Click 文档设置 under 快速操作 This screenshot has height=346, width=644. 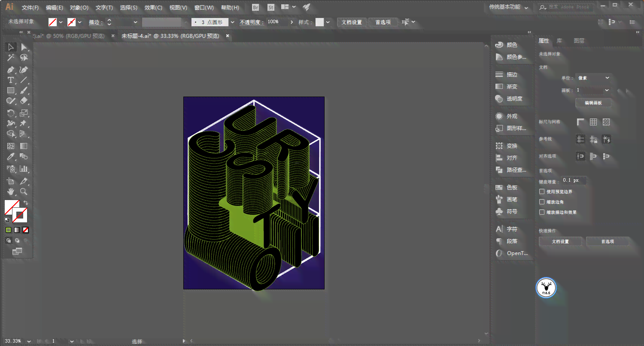click(x=560, y=241)
